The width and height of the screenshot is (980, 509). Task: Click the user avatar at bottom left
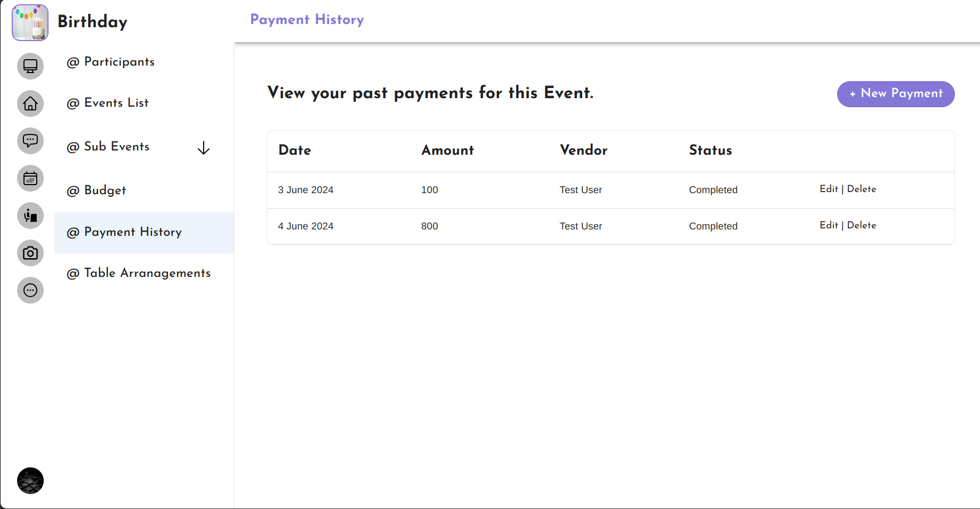(30, 481)
